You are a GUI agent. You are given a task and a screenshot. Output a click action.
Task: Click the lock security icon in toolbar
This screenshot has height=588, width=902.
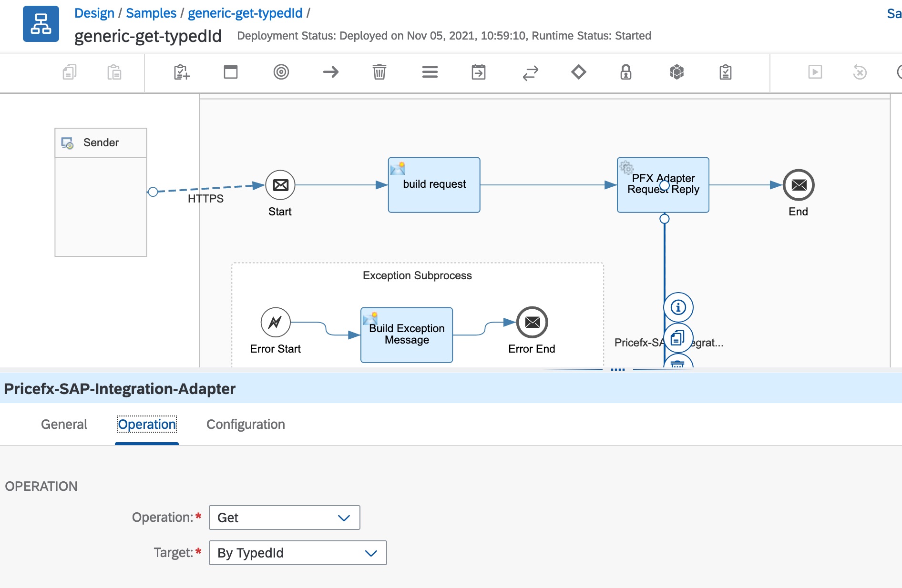click(625, 72)
